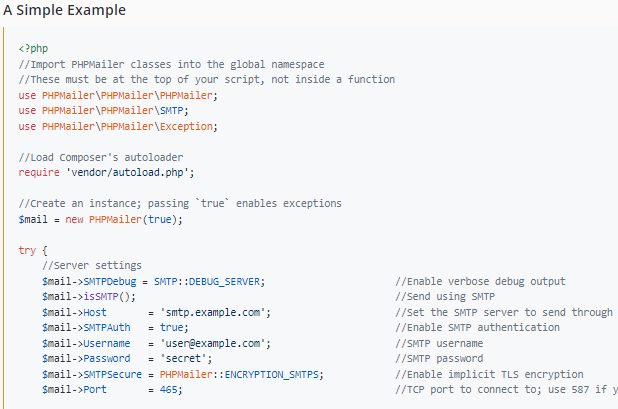The width and height of the screenshot is (618, 409).
Task: Click the try keyword
Action: pyautogui.click(x=27, y=251)
